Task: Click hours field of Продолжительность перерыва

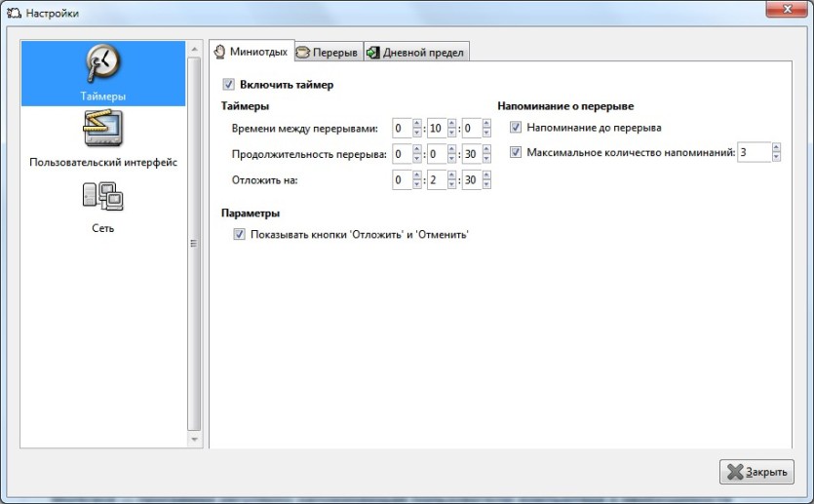Action: tap(402, 154)
